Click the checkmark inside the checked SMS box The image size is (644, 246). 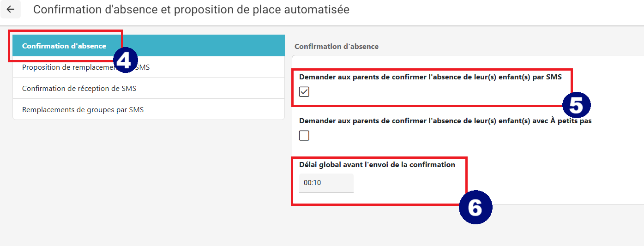click(304, 92)
